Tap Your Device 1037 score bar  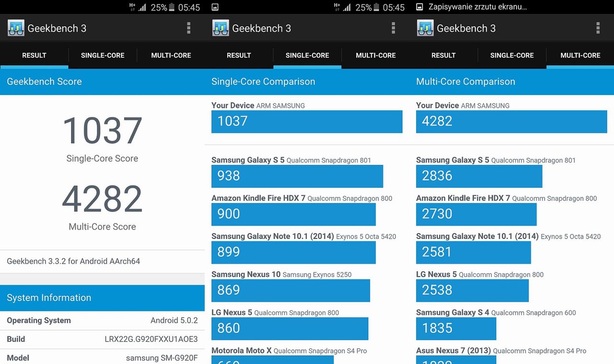click(307, 121)
